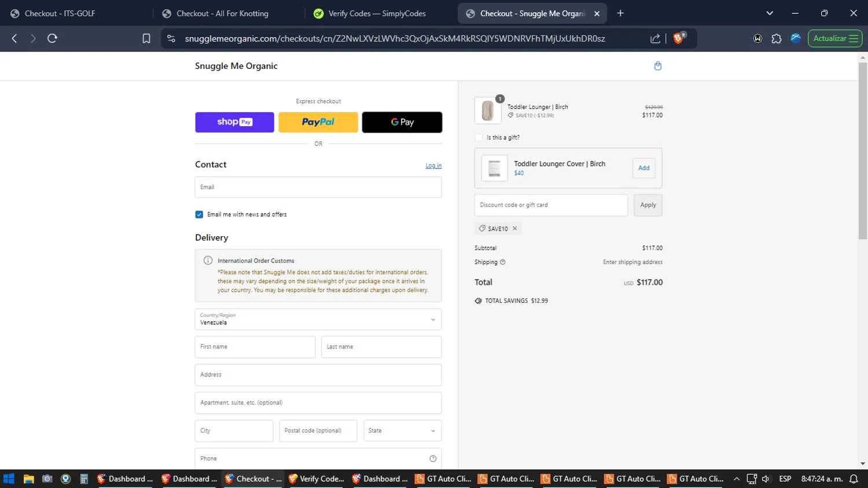Focus the Postal code field
Viewport: 868px width, 488px height.
point(318,431)
